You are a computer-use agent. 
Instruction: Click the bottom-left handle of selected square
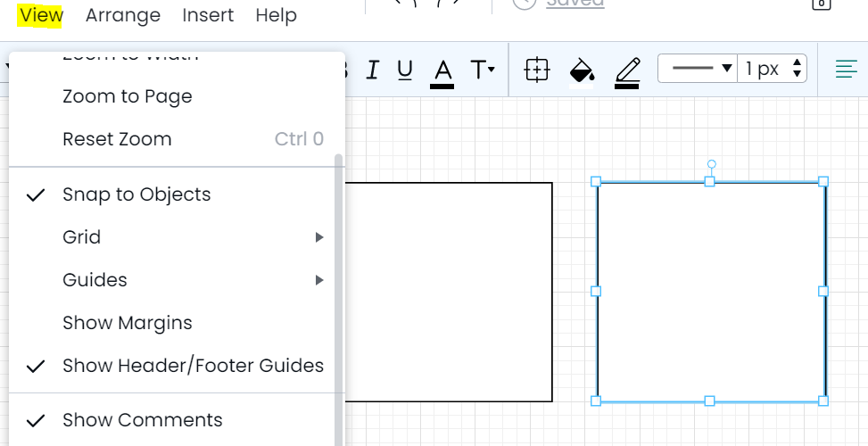coord(596,401)
